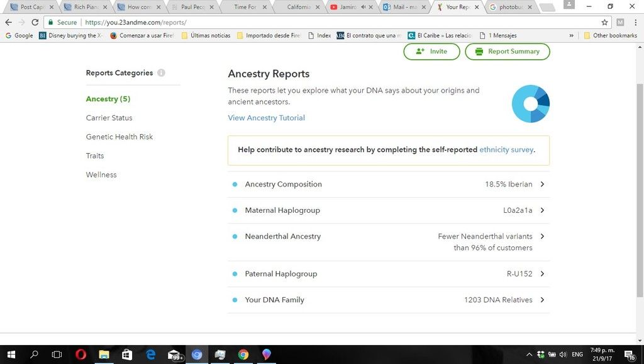The width and height of the screenshot is (644, 364).
Task: Show hidden system tray icons
Action: click(529, 354)
